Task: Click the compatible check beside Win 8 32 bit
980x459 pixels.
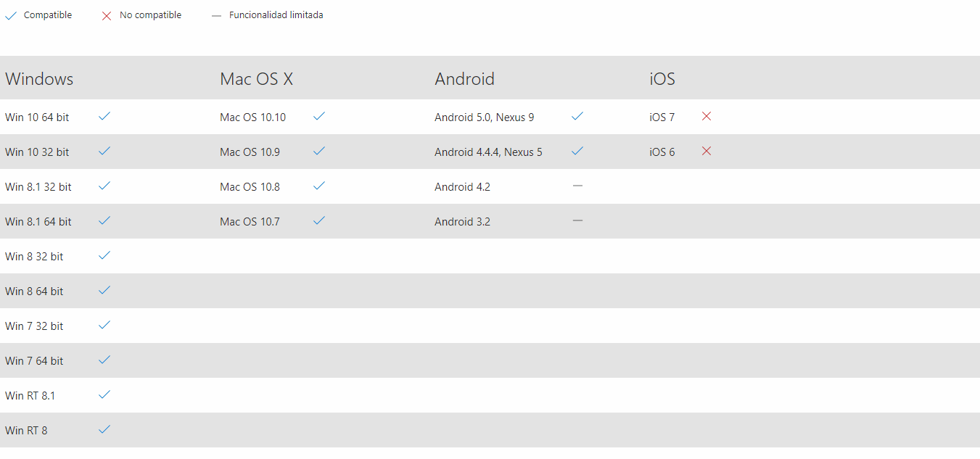Action: coord(104,255)
